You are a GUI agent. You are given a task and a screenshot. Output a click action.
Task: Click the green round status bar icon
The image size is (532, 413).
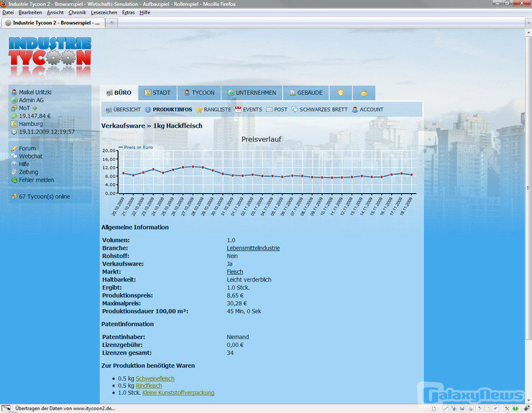pos(515,409)
